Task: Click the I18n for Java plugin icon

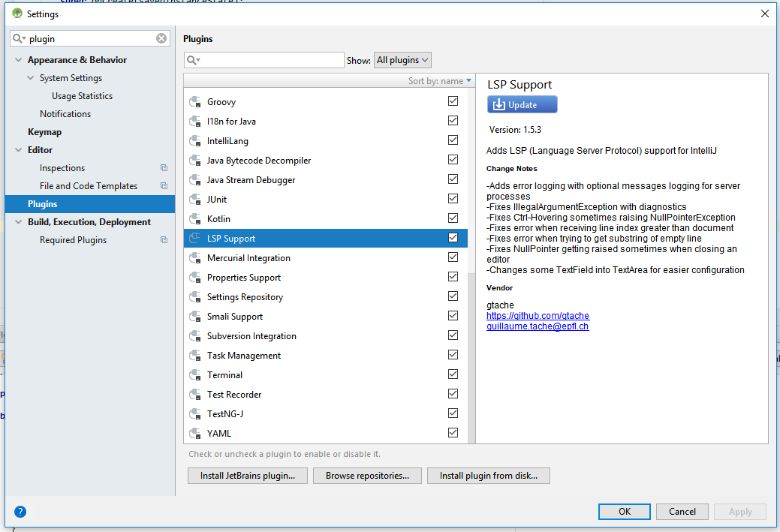Action: pyautogui.click(x=195, y=122)
